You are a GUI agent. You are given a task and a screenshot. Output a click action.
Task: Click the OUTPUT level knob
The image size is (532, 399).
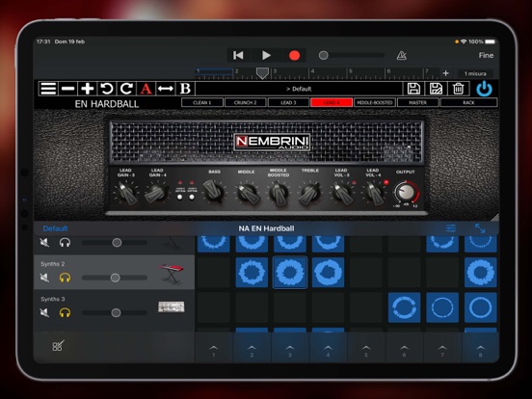[406, 193]
